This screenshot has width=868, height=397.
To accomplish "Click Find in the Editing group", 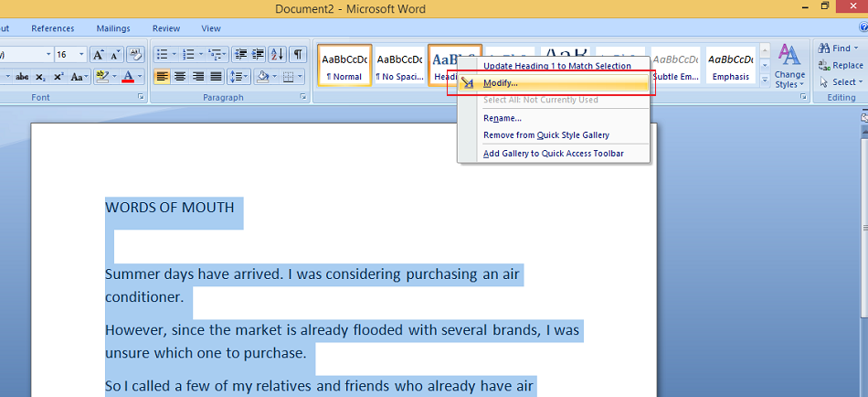I will (x=839, y=48).
